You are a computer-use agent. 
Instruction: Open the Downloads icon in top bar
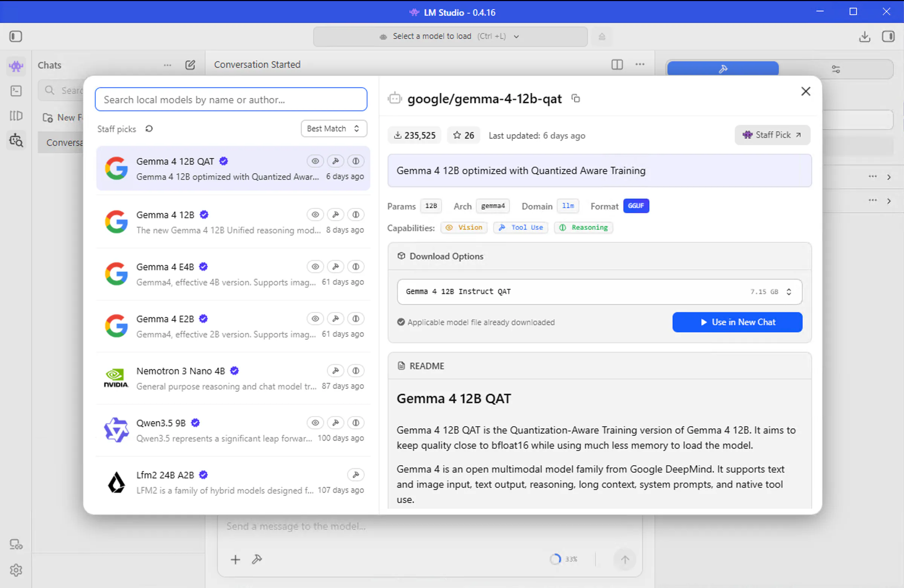(x=865, y=37)
